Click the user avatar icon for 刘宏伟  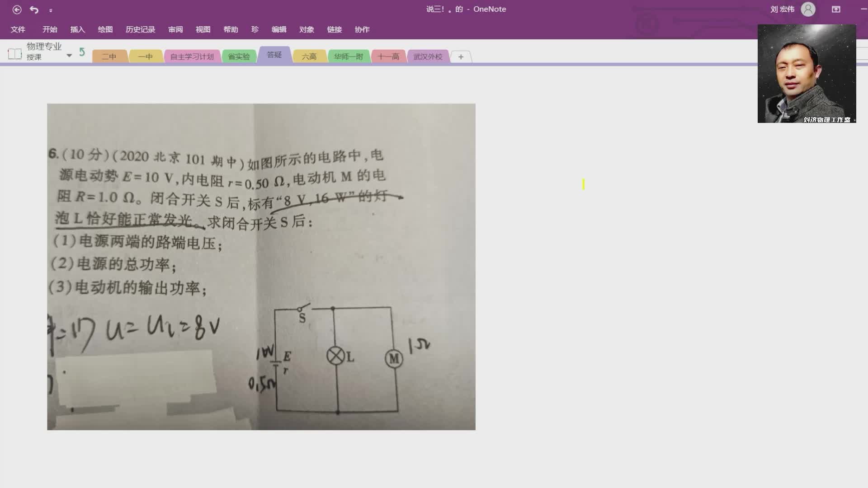click(x=809, y=9)
